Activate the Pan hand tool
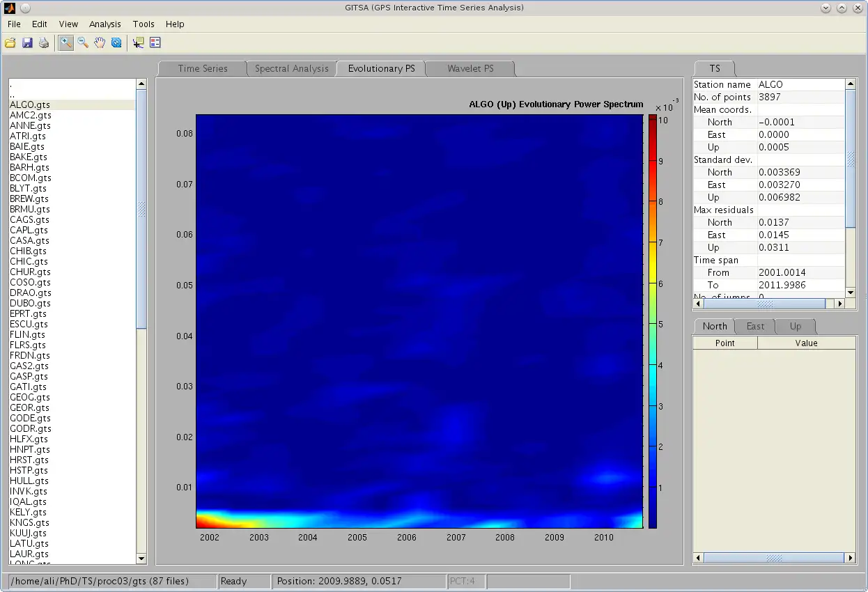The height and width of the screenshot is (592, 868). coord(100,43)
